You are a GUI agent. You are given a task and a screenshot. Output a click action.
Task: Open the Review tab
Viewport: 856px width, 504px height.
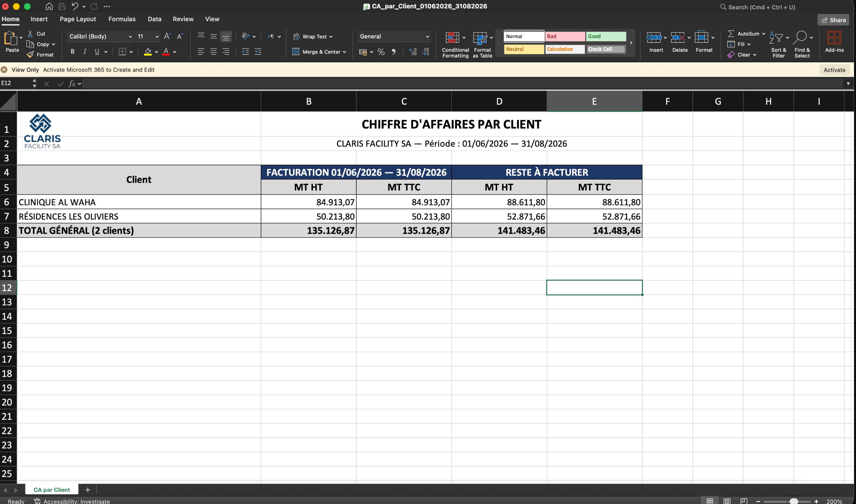pos(183,19)
